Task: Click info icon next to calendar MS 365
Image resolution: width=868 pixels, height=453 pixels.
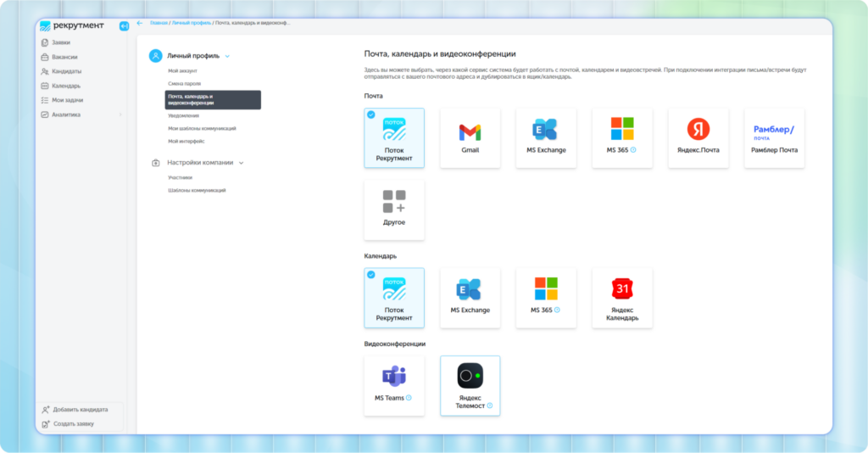Action: 557,310
